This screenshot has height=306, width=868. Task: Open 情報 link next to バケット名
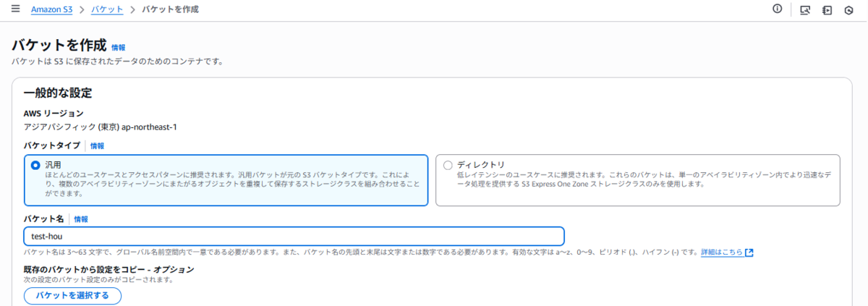[81, 218]
